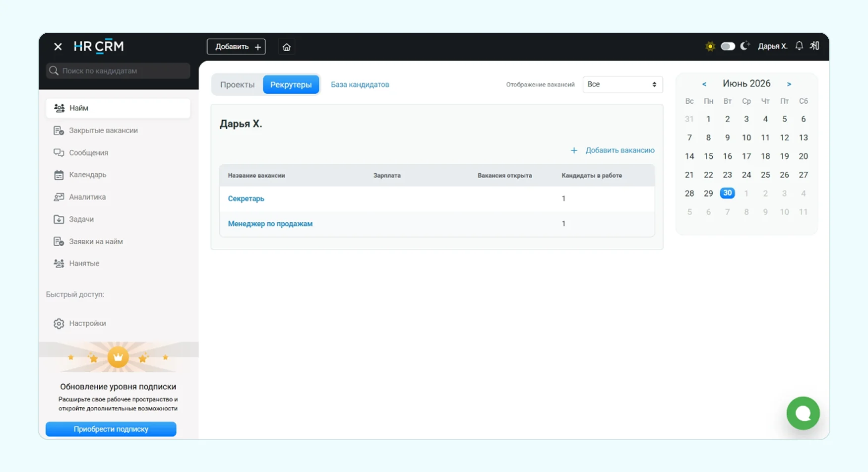Click the Закрытые вакансии document icon
This screenshot has height=472, width=868.
(59, 131)
